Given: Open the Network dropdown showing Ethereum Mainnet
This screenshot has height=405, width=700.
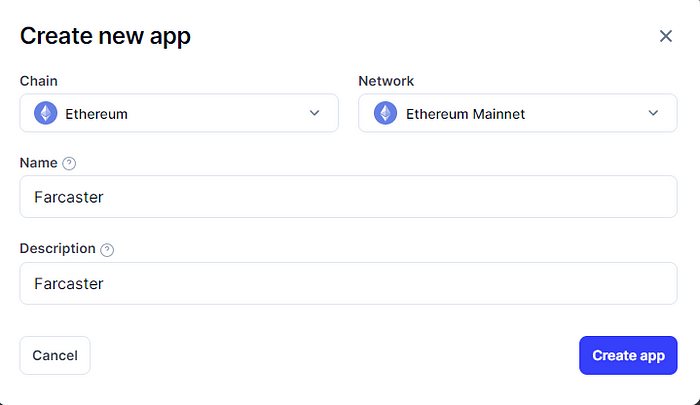Looking at the screenshot, I should [518, 113].
